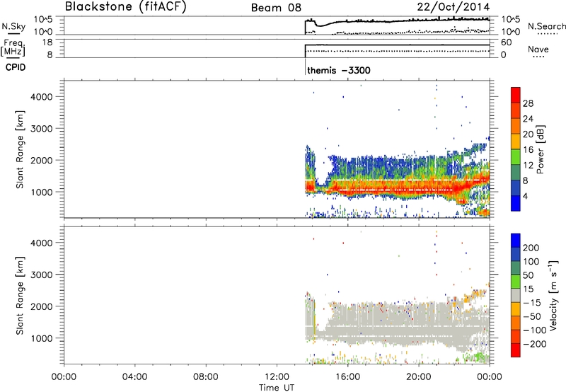Click the 'Time UT' axis label
The height and width of the screenshot is (392, 566).
point(277,388)
